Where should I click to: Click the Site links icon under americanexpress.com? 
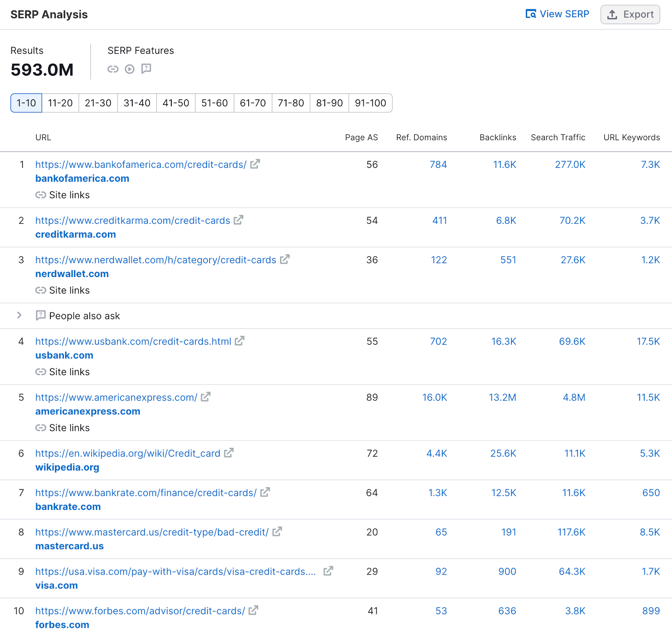[x=41, y=428]
